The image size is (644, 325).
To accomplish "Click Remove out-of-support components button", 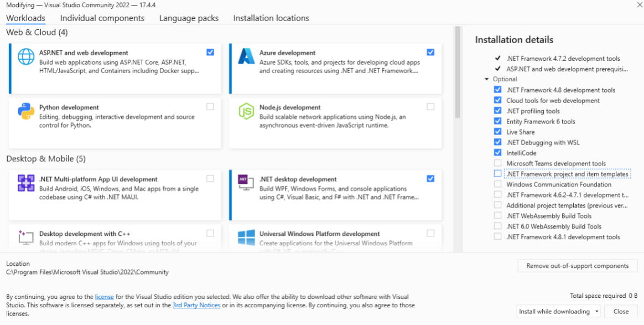I will (x=578, y=266).
